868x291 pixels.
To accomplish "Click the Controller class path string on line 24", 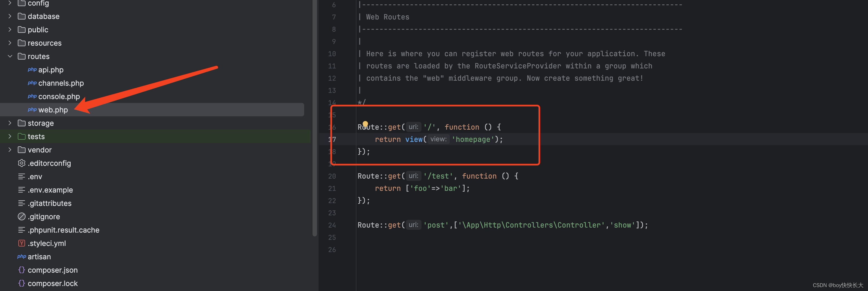I will pos(531,225).
